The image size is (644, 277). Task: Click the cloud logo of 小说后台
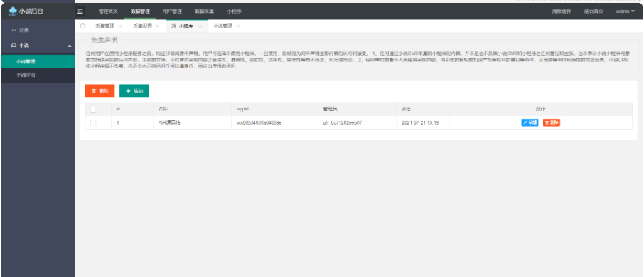13,11
